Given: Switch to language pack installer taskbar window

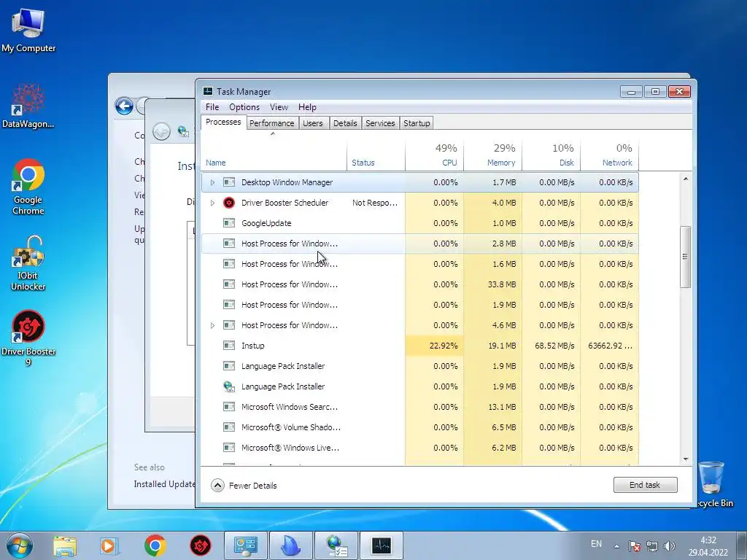Looking at the screenshot, I should (x=336, y=545).
